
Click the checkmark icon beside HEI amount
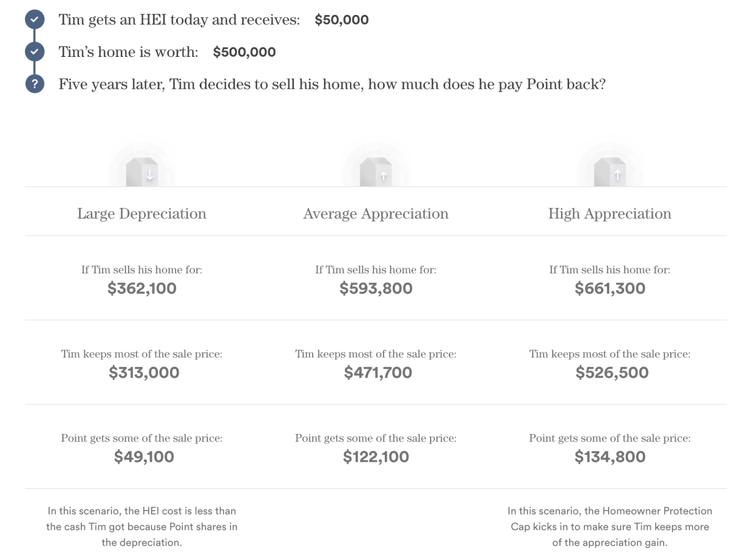pyautogui.click(x=35, y=20)
